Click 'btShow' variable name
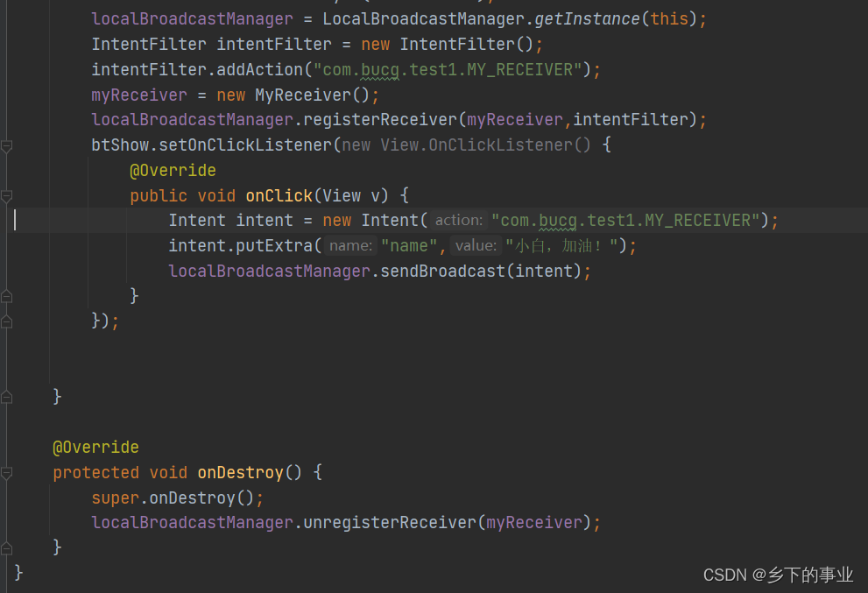 [x=120, y=145]
